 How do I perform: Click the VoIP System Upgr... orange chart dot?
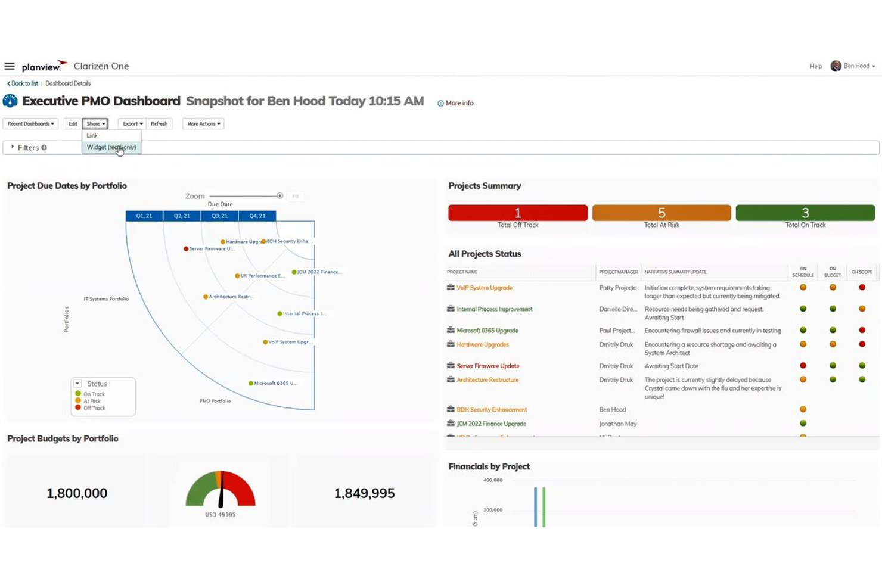pos(265,342)
